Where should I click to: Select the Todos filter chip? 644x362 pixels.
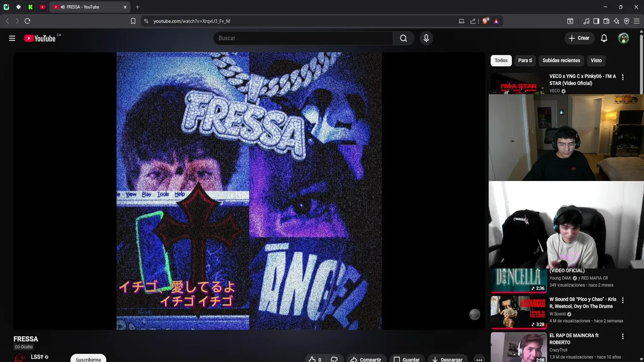[x=501, y=60]
